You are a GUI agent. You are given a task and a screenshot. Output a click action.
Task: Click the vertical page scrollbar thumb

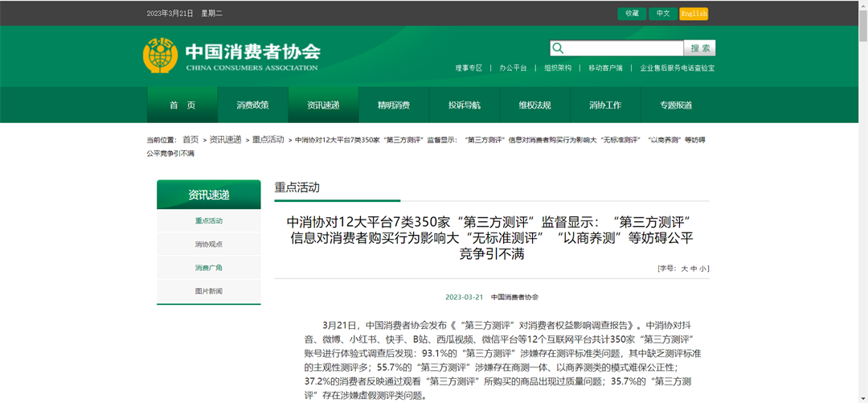pyautogui.click(x=862, y=24)
